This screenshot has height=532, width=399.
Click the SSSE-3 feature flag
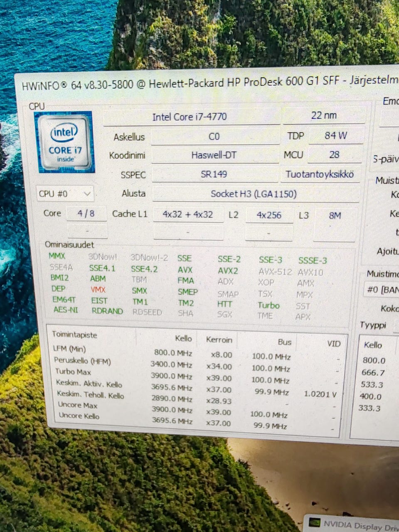pos(313,261)
